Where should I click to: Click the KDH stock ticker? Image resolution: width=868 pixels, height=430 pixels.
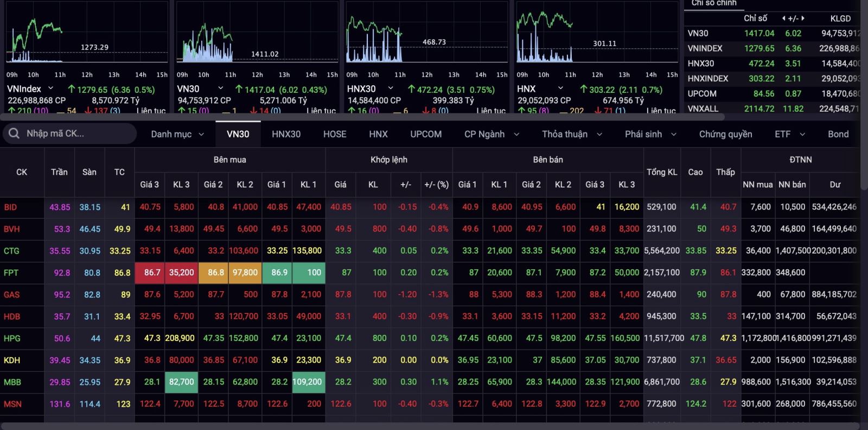(12, 360)
